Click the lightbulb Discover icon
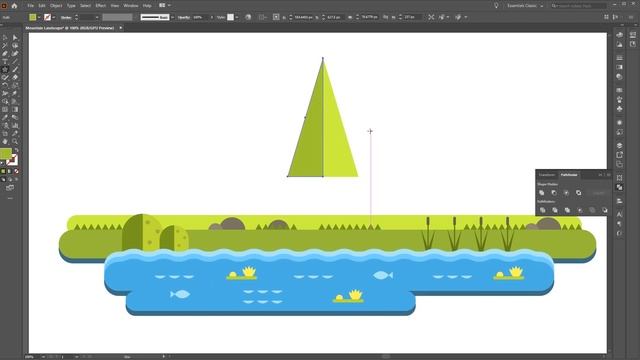This screenshot has height=360, width=640. click(x=496, y=6)
